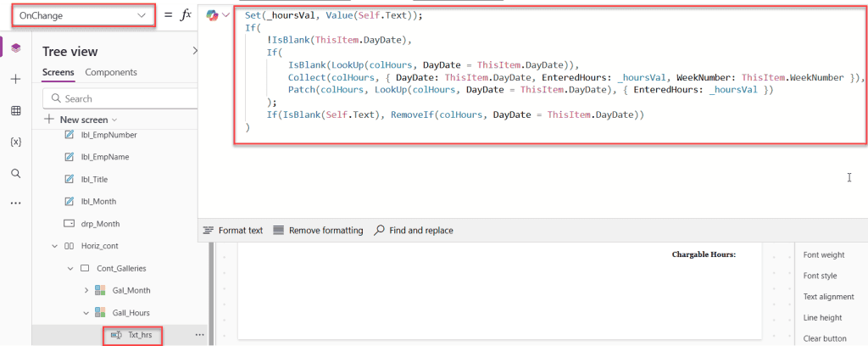Click the Search magnifier icon in sidebar
Viewport: 868px width, 346px height.
point(16,173)
